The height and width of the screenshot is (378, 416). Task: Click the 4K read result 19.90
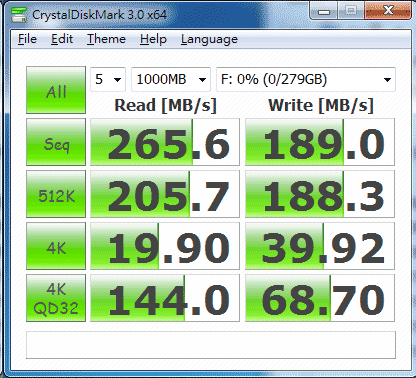[x=165, y=246]
